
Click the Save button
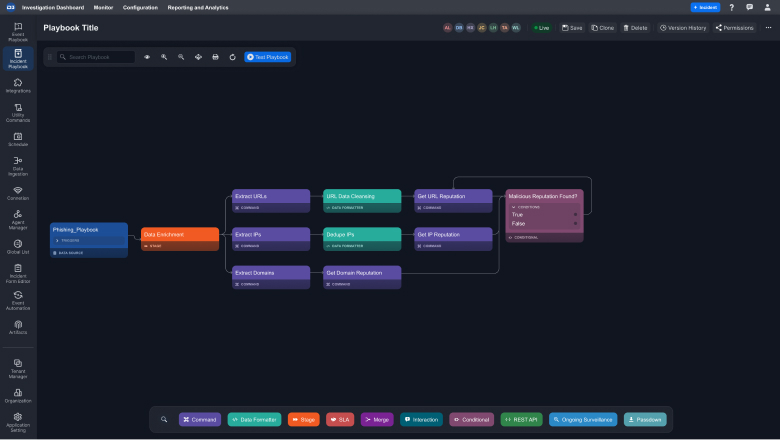point(572,28)
